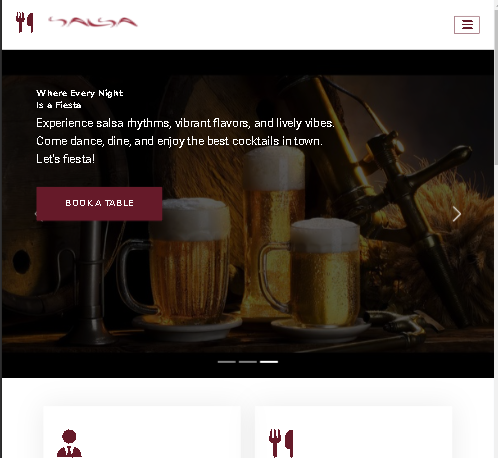
Task: Advance carousel with the right chevron arrow
Action: click(457, 214)
